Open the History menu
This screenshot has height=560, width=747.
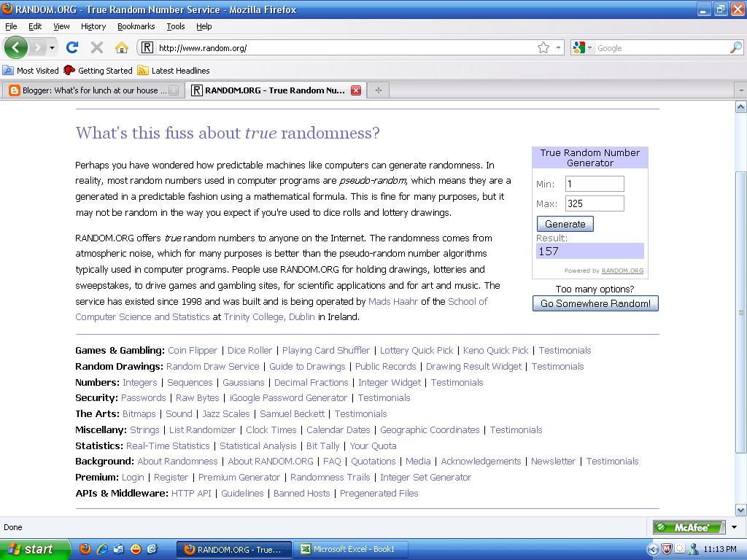pyautogui.click(x=93, y=26)
